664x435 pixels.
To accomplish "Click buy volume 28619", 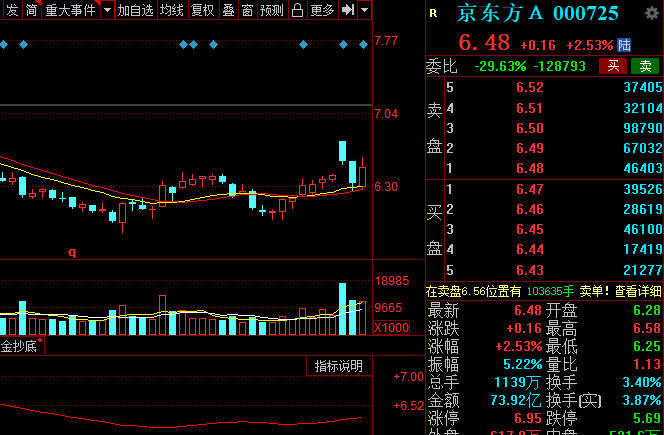I will (x=643, y=209).
